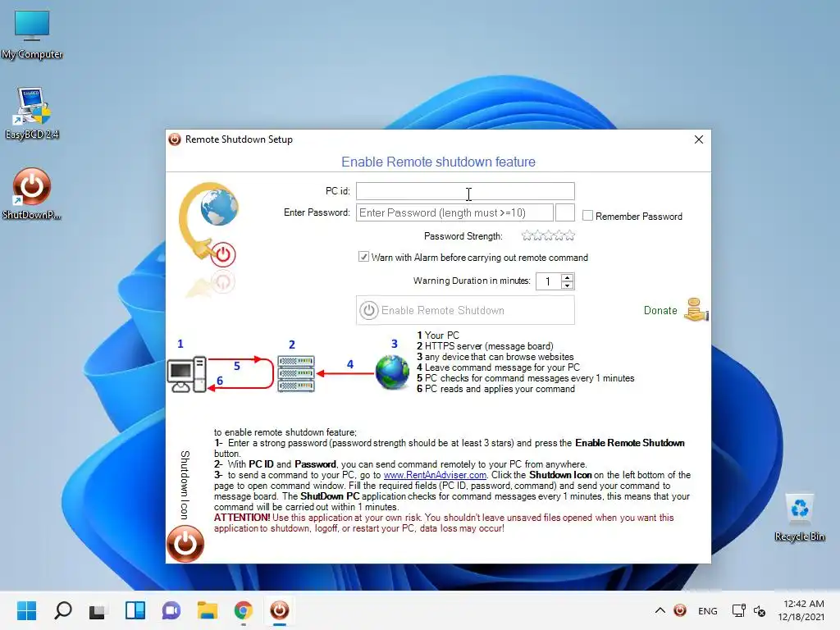Click vertical 'Shutdown Icon' label
This screenshot has height=630, width=840.
tap(185, 486)
